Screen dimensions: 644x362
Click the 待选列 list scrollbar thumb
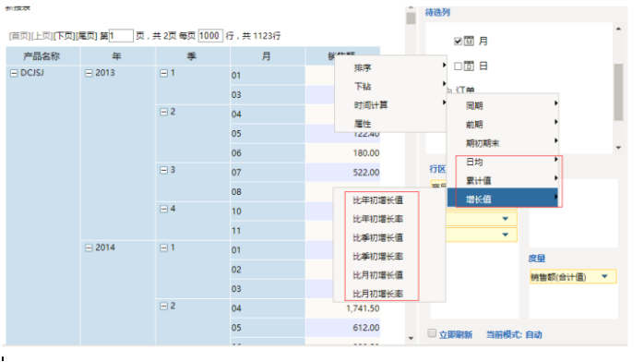click(618, 92)
